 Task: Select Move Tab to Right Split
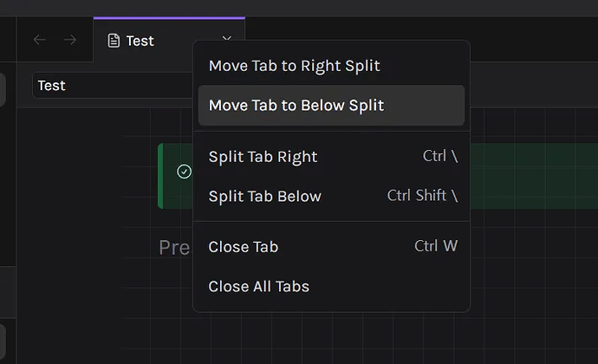pos(294,65)
